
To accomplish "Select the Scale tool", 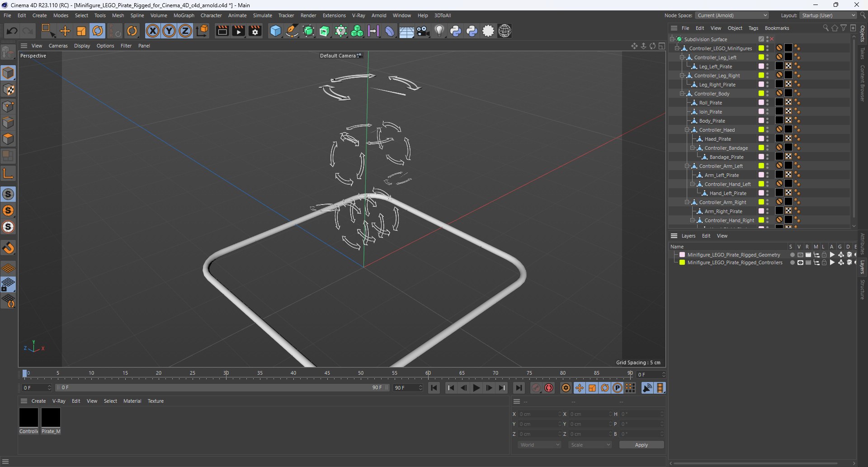I will point(81,31).
